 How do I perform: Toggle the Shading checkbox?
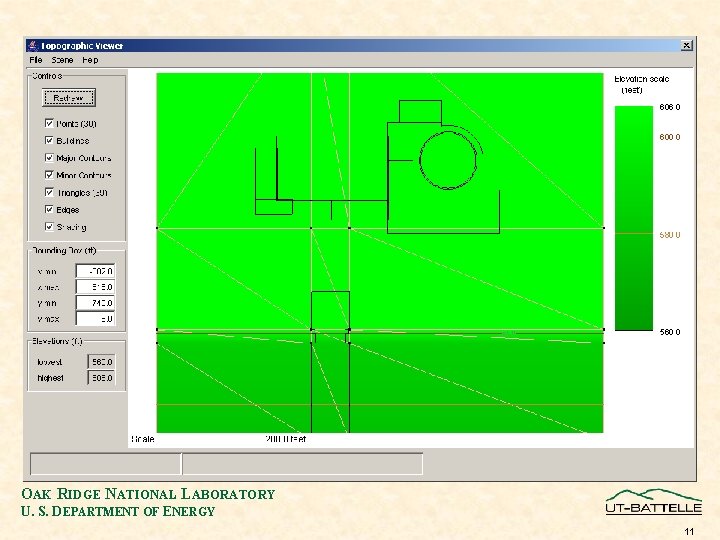49,226
